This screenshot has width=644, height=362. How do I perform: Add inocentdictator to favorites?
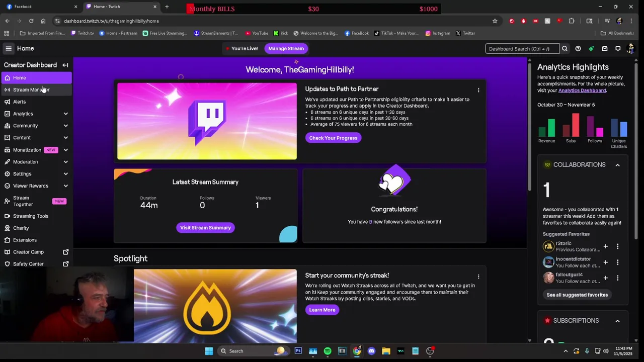click(x=606, y=262)
